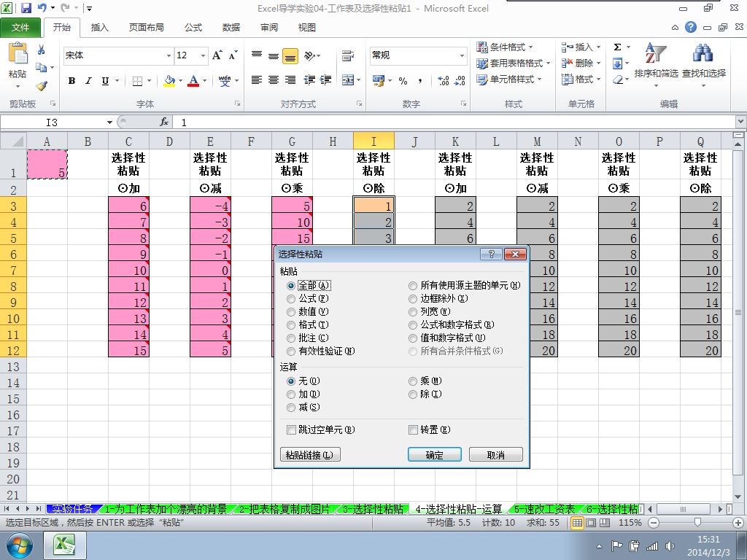Click the formula bar input field
Image resolution: width=747 pixels, height=560 pixels.
point(452,122)
